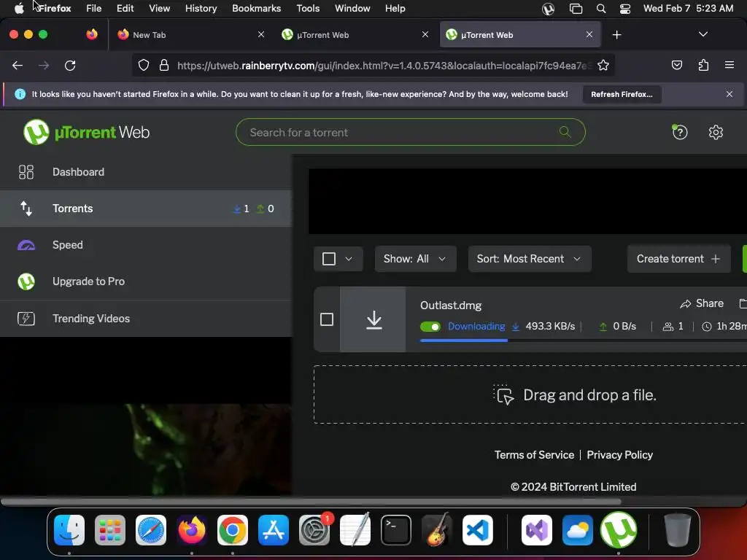
Task: Open the Firefox hamburger menu
Action: pos(729,65)
